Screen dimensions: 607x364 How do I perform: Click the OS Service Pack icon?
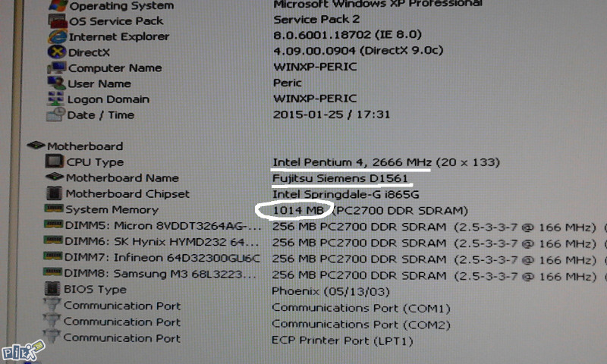[x=58, y=21]
